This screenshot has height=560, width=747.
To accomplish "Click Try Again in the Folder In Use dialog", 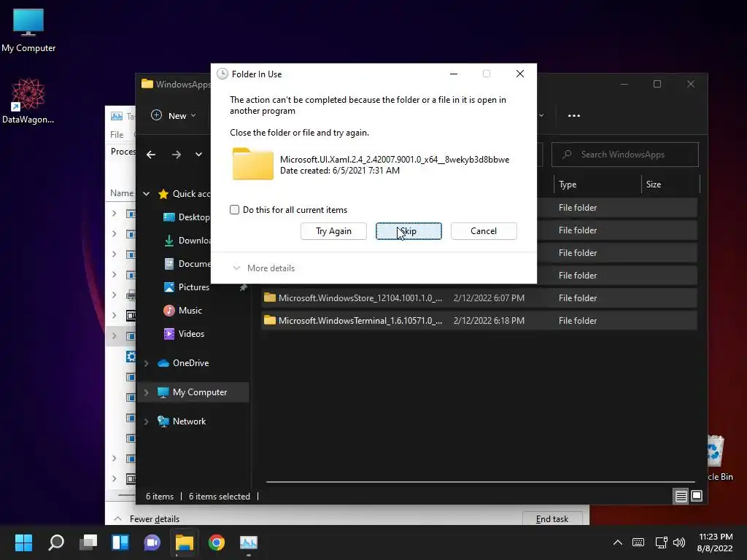I will coord(333,231).
